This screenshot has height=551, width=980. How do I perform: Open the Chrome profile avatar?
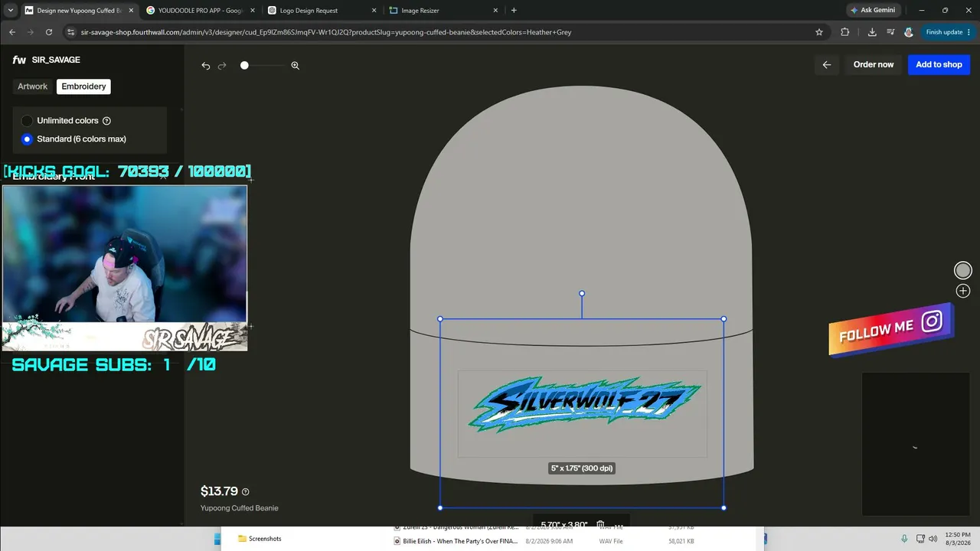(x=909, y=32)
